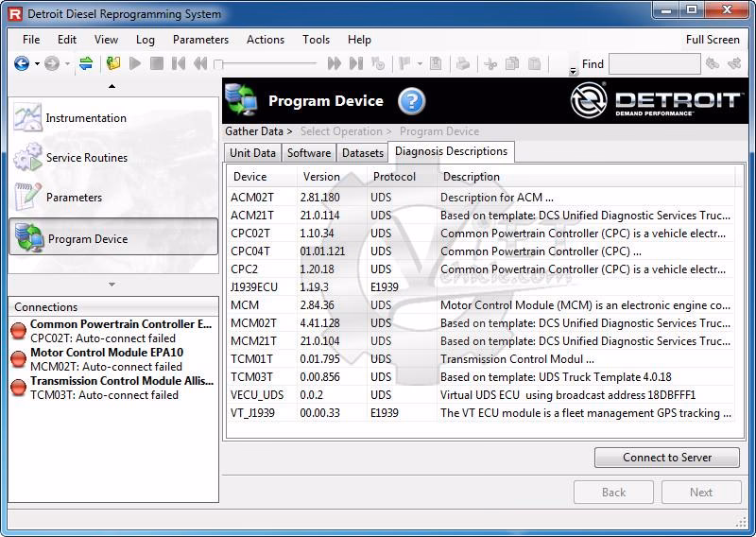Click the Play button in toolbar
756x537 pixels.
pyautogui.click(x=135, y=63)
